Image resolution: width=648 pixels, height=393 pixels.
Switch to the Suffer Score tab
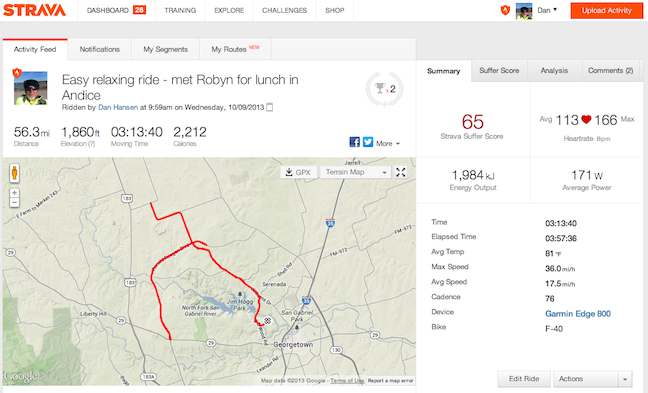pyautogui.click(x=499, y=71)
